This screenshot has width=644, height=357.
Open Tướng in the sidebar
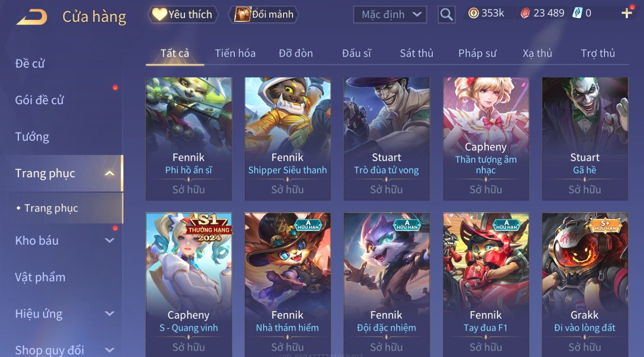coord(32,137)
